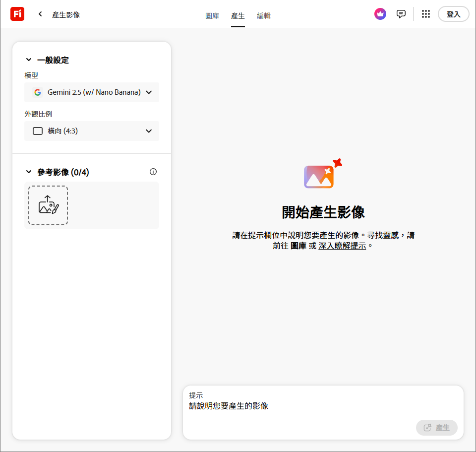
Task: Go back using the arrow beside 產生影像
Action: click(40, 14)
